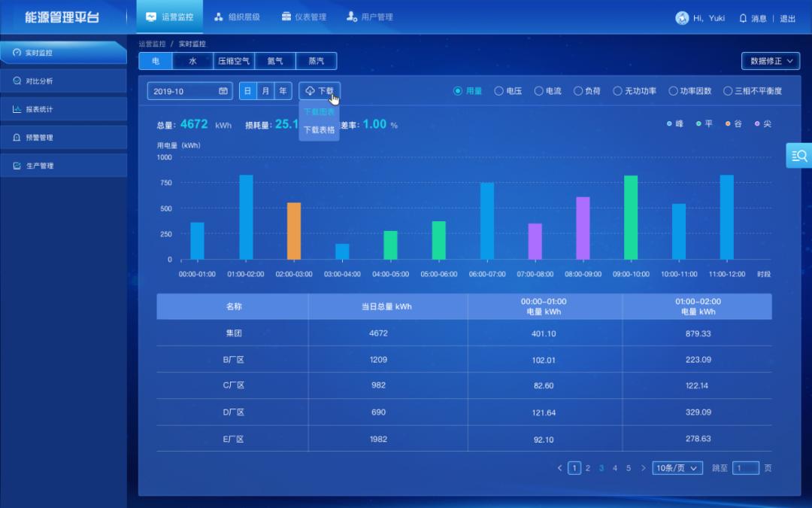
Task: Open 仪表管理 in top navigation
Action: tap(304, 17)
